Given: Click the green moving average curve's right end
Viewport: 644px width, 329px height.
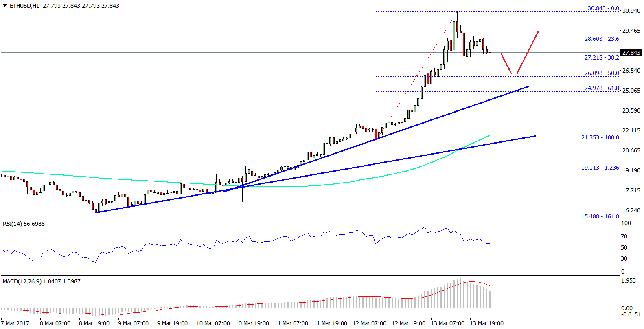Looking at the screenshot, I should point(488,136).
